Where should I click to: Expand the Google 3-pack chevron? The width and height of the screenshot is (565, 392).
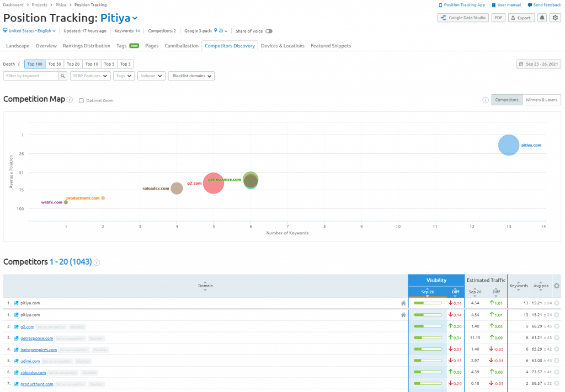[x=226, y=31]
